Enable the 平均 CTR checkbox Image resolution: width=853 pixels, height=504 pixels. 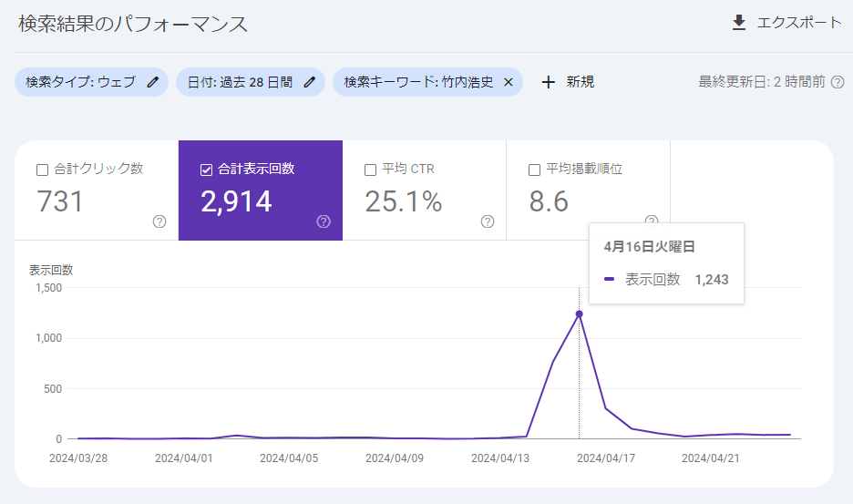click(x=370, y=170)
